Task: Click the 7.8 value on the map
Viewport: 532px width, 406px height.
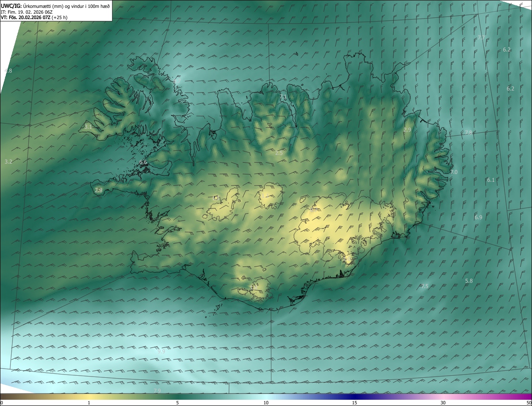Action: 468,133
